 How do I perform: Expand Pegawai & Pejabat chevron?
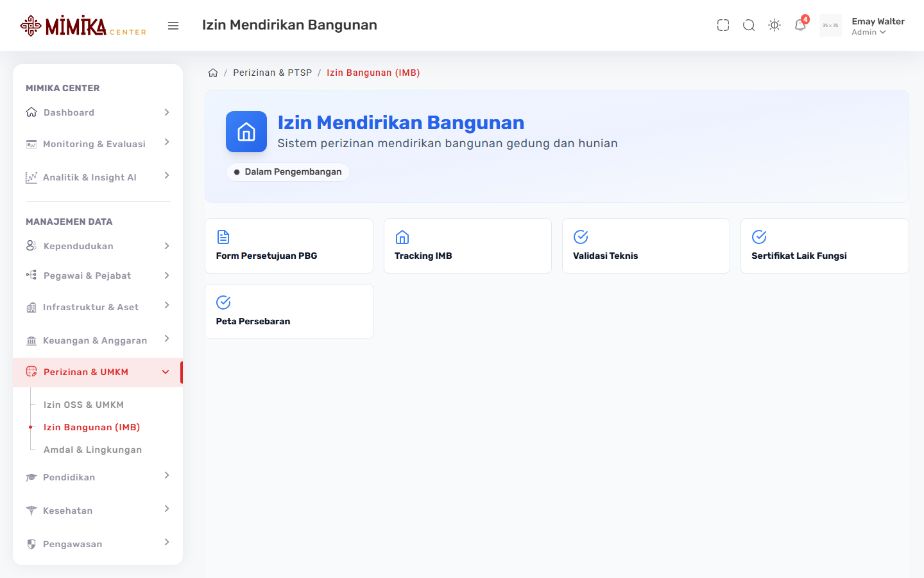tap(167, 276)
